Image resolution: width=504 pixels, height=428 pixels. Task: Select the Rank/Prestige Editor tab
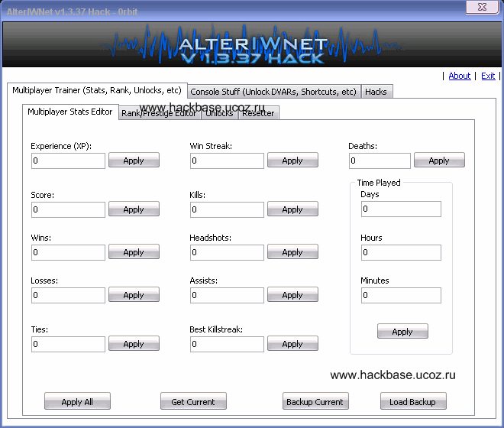[x=159, y=113]
